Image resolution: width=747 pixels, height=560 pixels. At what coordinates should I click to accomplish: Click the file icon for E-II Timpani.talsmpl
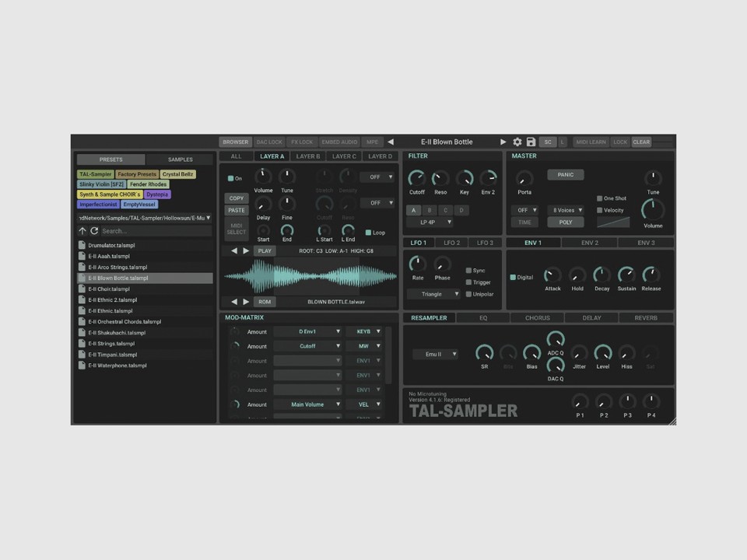pyautogui.click(x=82, y=355)
